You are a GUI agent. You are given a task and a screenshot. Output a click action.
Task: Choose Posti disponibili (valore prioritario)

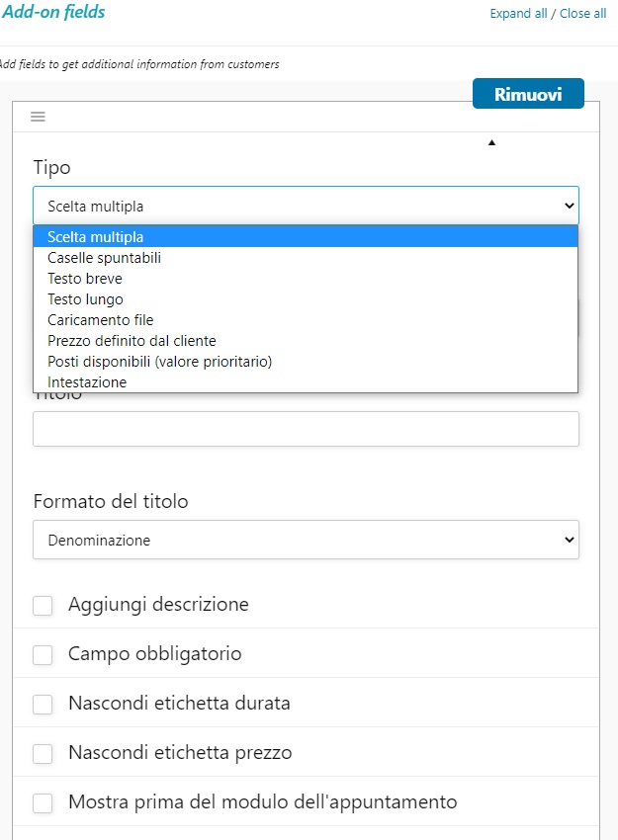pyautogui.click(x=159, y=362)
